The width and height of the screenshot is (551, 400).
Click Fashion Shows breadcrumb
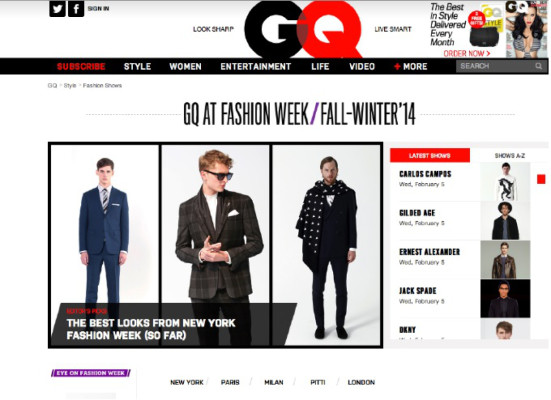tap(102, 85)
